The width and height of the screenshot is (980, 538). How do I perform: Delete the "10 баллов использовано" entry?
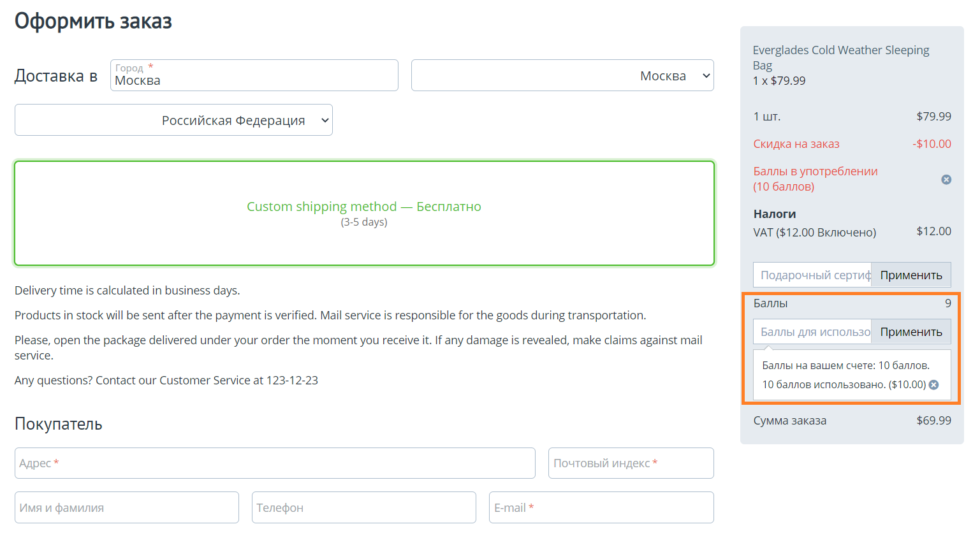933,385
